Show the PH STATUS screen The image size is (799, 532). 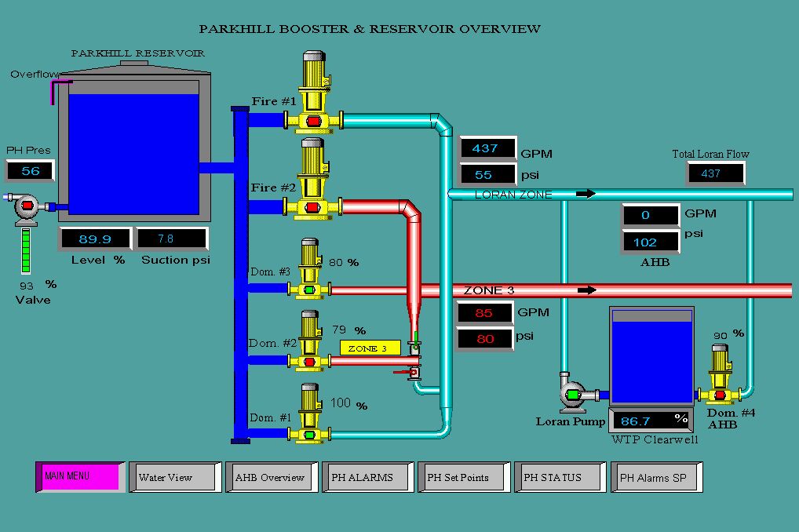(x=560, y=477)
